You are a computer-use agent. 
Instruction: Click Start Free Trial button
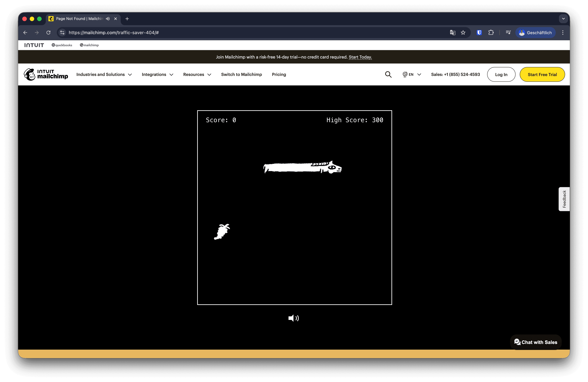coord(542,74)
